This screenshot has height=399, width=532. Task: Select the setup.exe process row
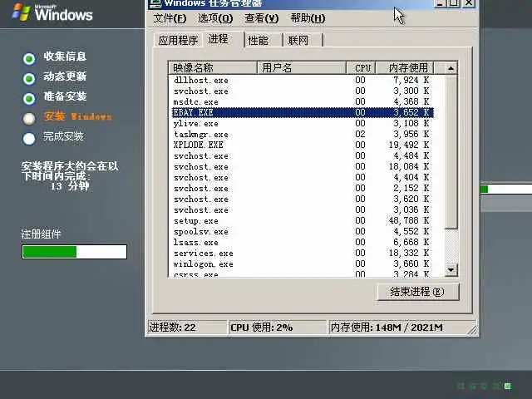pos(303,220)
